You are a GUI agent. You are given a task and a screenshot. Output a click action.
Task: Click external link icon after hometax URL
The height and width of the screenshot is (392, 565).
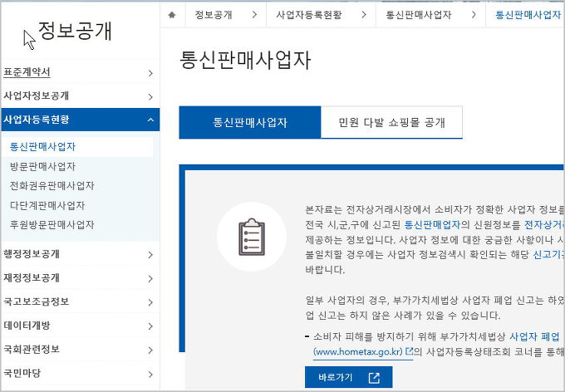[409, 351]
